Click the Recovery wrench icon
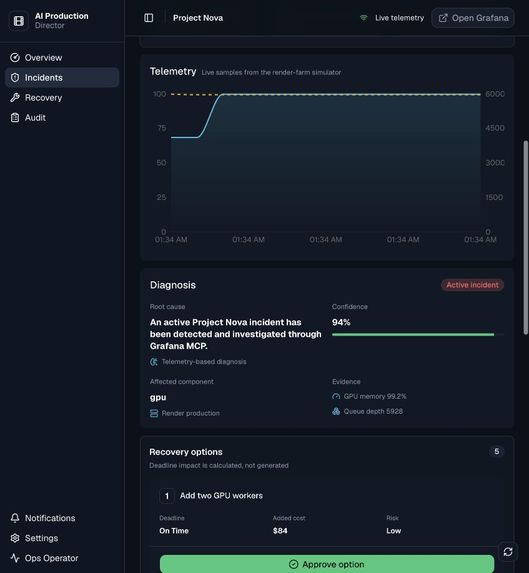Screen dimensions: 529x573 (x=15, y=98)
